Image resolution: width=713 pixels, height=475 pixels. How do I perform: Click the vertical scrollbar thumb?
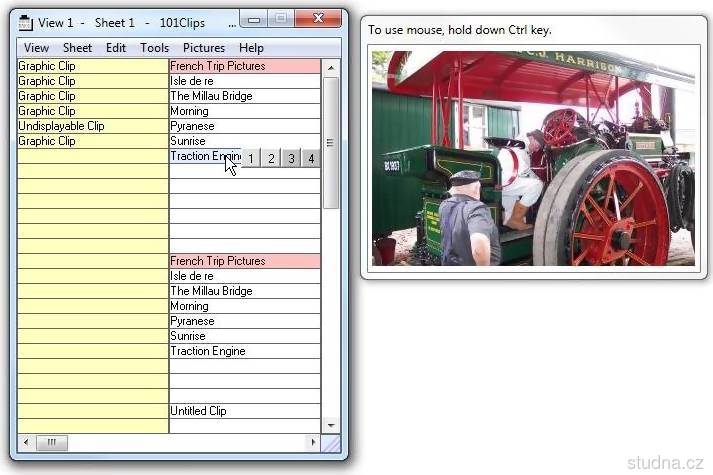330,141
